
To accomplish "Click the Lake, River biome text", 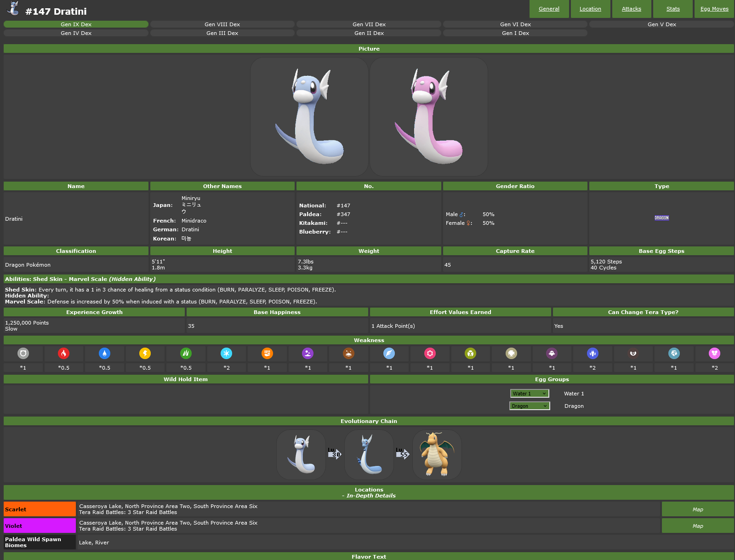I will pos(94,543).
